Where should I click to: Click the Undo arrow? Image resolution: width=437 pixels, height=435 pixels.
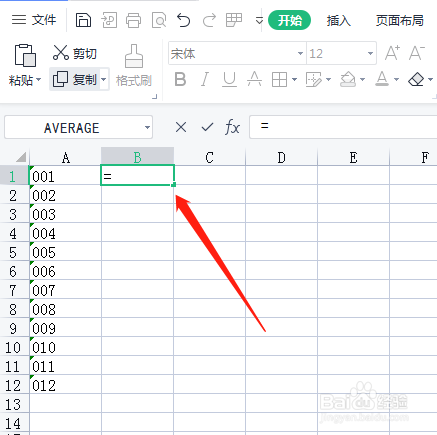click(183, 20)
